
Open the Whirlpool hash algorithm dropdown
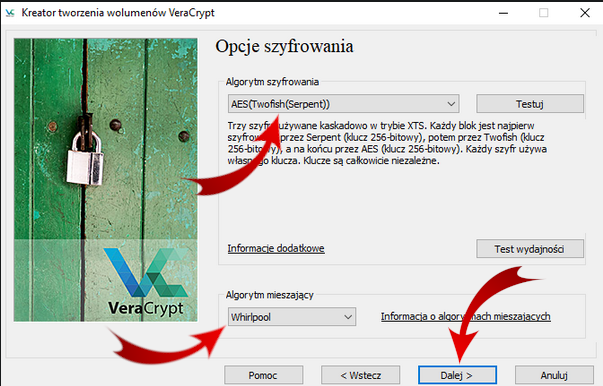(292, 317)
